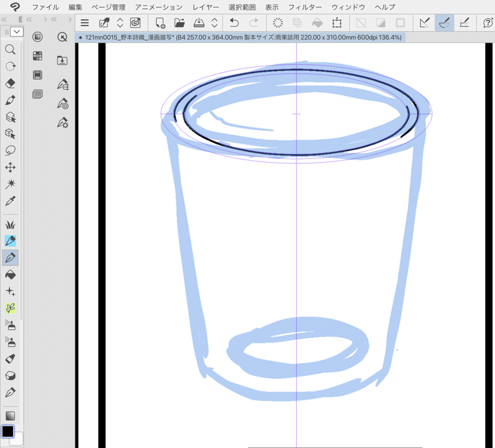Image resolution: width=495 pixels, height=448 pixels.
Task: Open the ページ管理 menu
Action: pyautogui.click(x=109, y=7)
